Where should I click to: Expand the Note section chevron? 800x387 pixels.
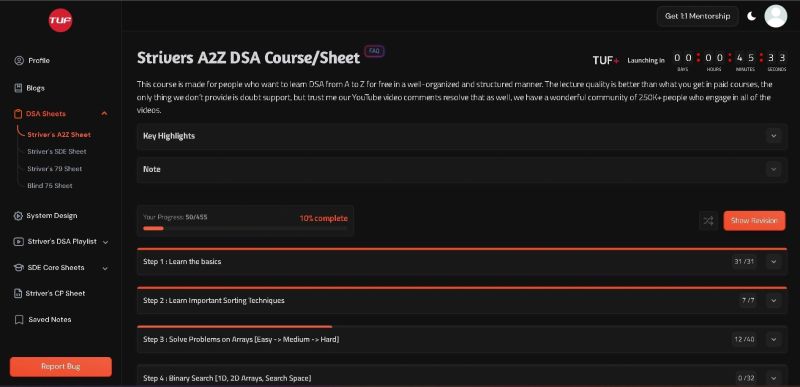coord(773,169)
